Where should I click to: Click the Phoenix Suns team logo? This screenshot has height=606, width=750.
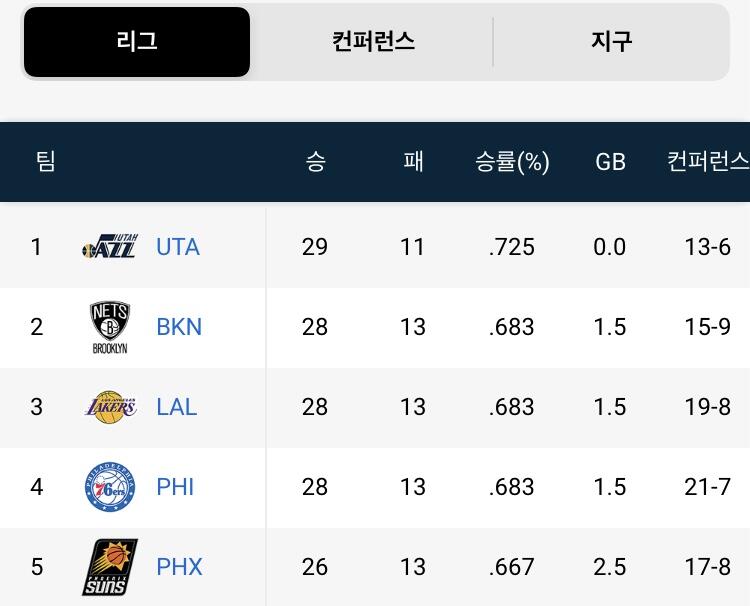[109, 567]
